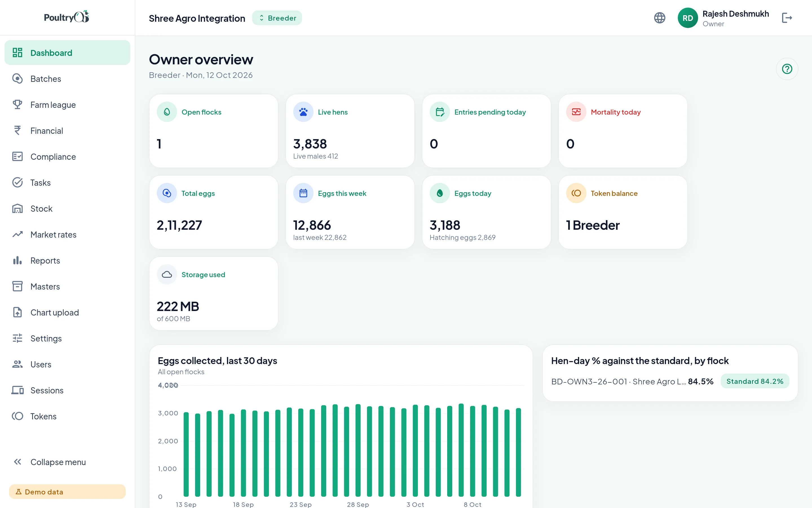Click the Compliance checklist icon
The height and width of the screenshot is (508, 812).
point(17,157)
